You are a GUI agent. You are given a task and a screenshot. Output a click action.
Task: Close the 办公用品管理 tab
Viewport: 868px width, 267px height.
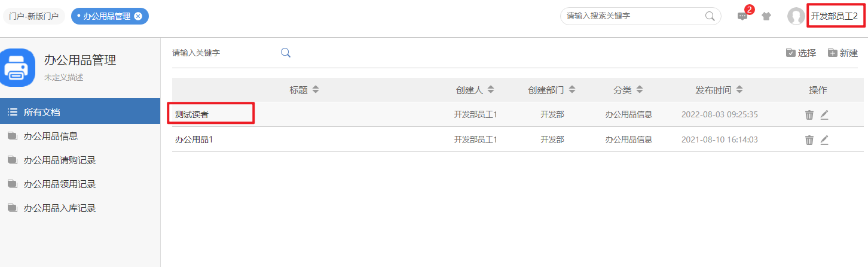[138, 16]
